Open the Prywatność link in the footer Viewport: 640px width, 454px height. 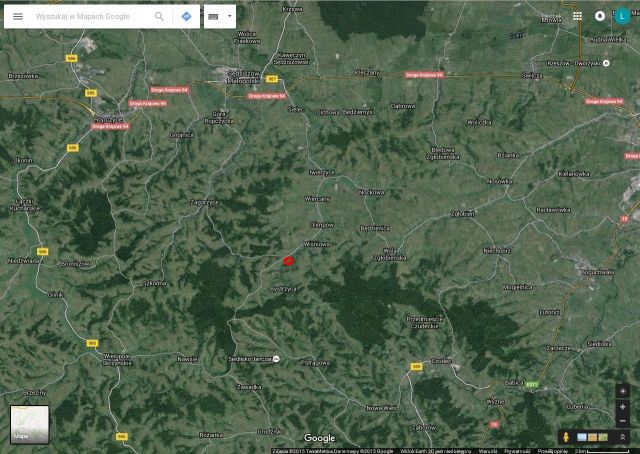517,451
